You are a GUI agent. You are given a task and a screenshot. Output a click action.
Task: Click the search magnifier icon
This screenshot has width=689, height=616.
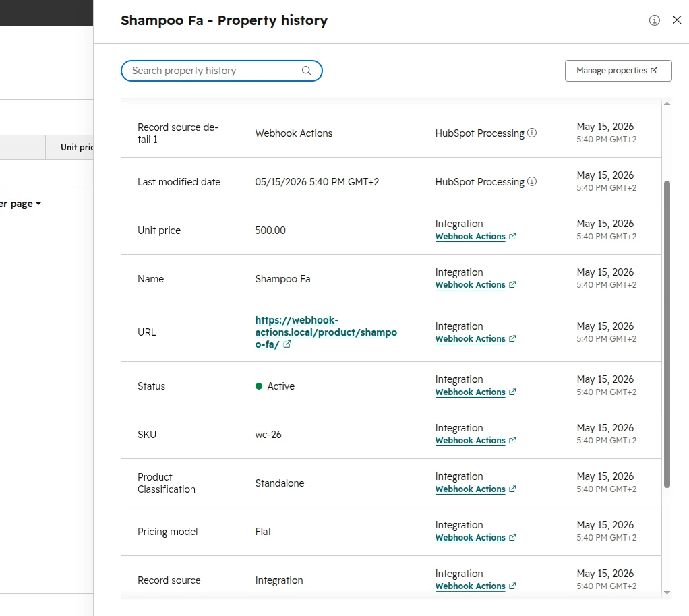[306, 71]
